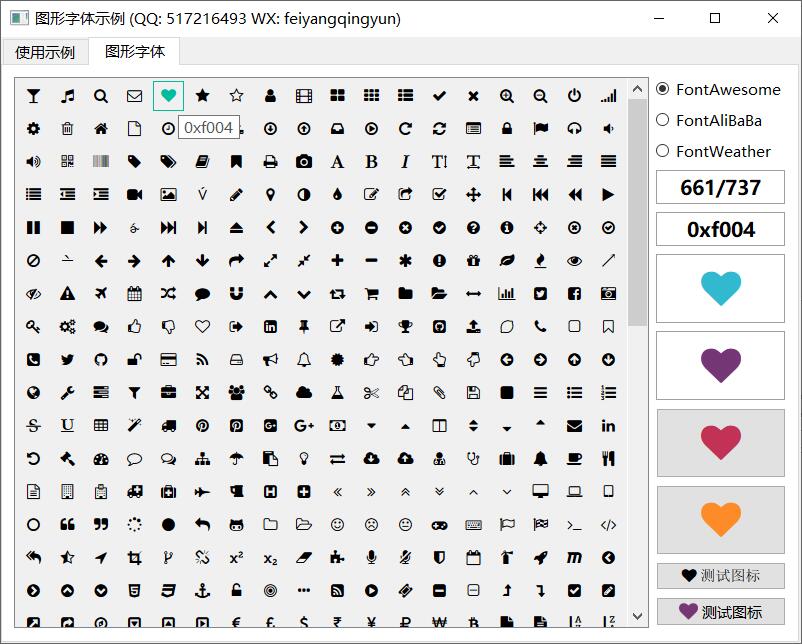Click the umbrella icon
Image resolution: width=802 pixels, height=644 pixels.
coord(236,459)
